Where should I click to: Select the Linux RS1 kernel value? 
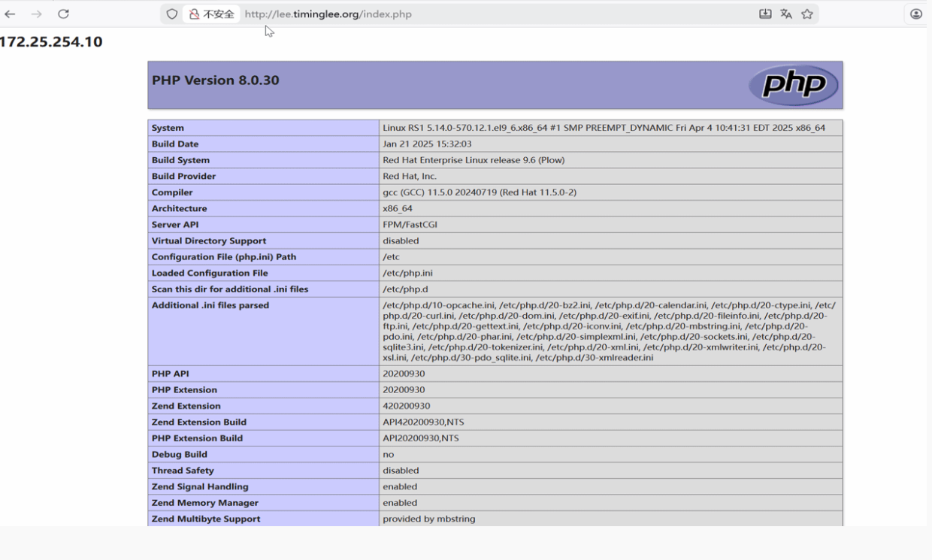pyautogui.click(x=604, y=128)
